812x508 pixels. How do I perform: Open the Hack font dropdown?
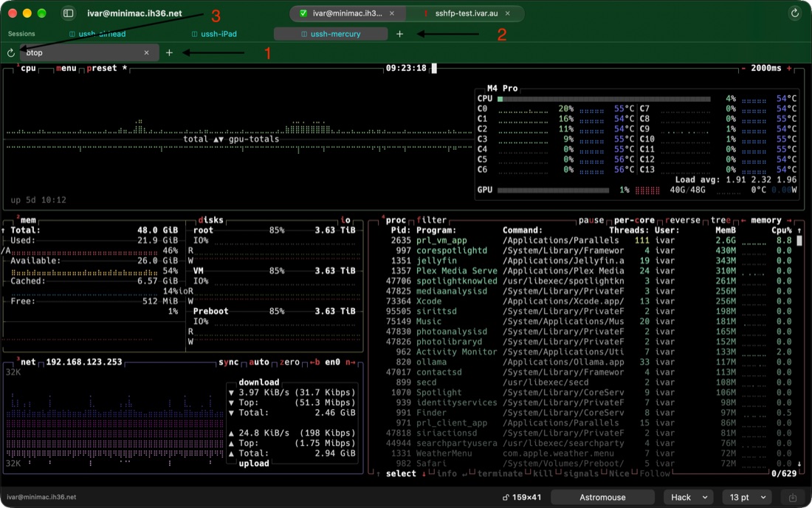[689, 497]
